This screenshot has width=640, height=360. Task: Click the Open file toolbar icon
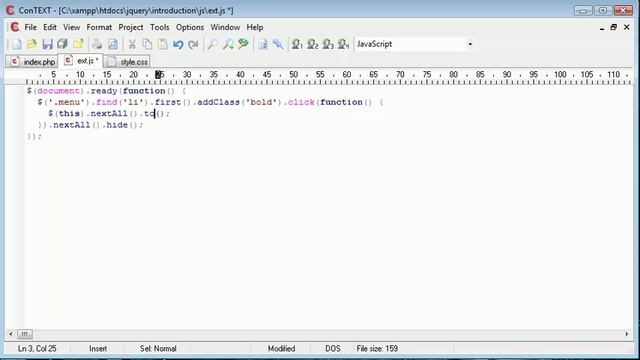[x=32, y=44]
